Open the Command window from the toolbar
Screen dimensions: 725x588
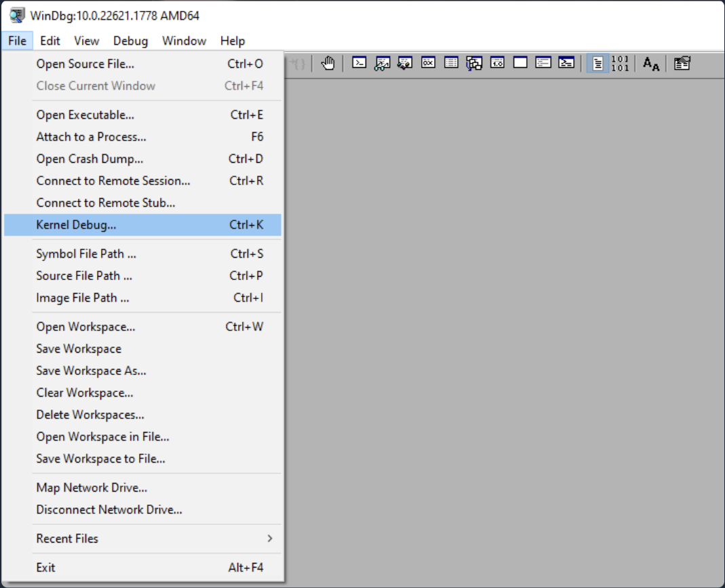[x=359, y=63]
